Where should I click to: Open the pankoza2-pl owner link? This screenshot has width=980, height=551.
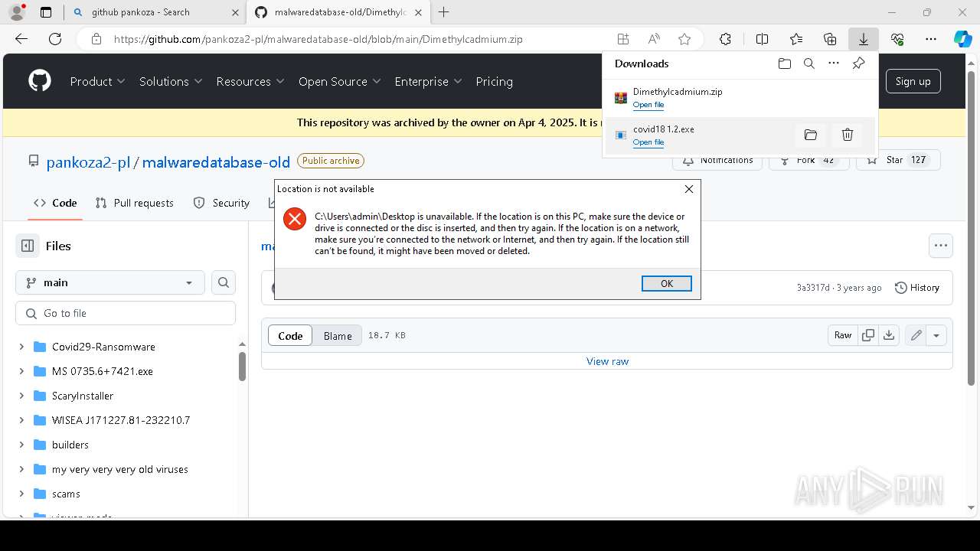pyautogui.click(x=88, y=161)
